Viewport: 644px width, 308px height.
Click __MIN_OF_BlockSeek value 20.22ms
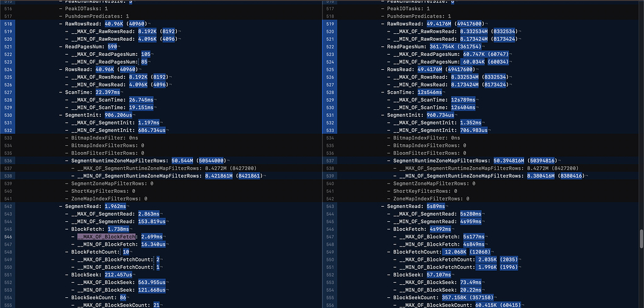click(470, 290)
